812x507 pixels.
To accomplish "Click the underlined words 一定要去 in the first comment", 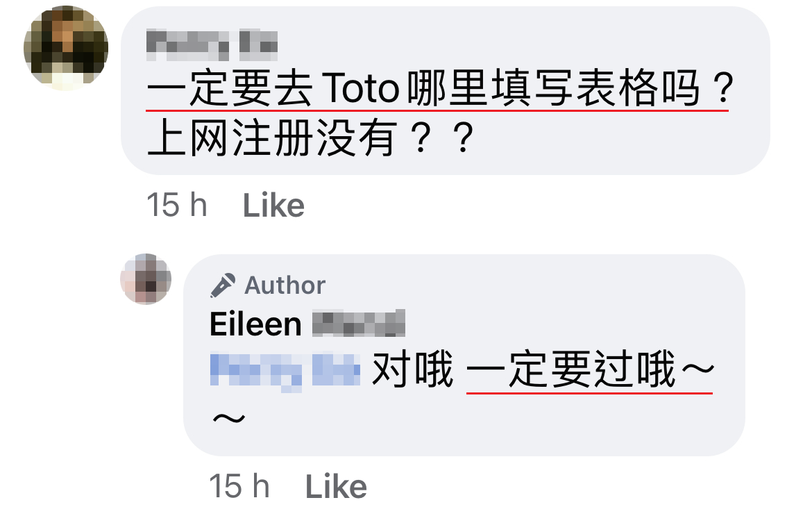I will 230,88.
